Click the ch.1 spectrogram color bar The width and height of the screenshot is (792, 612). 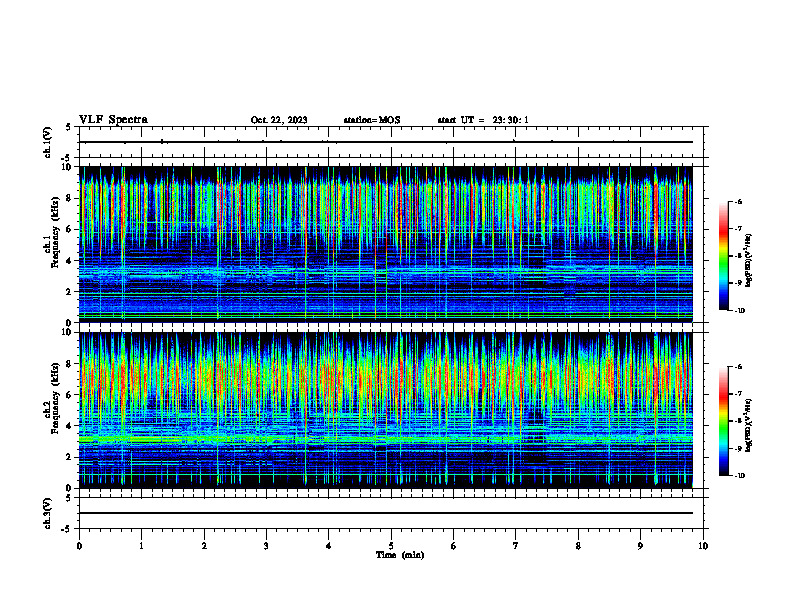point(723,256)
